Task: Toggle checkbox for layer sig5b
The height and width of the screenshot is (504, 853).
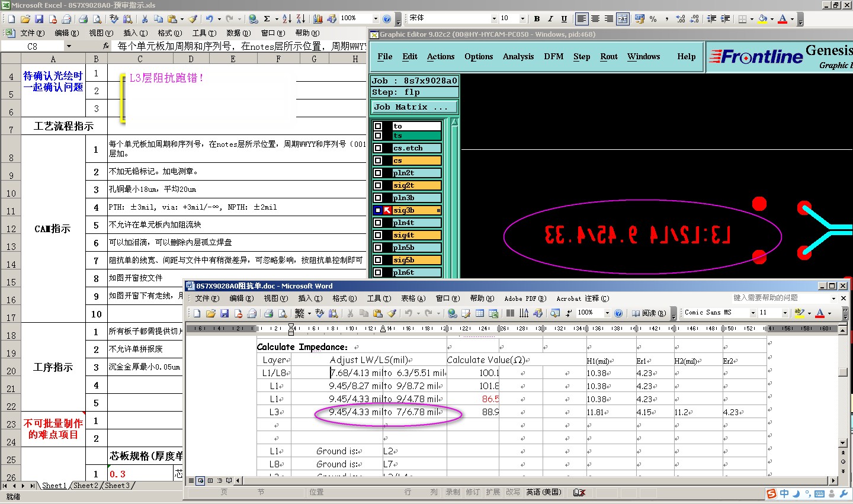Action: tap(378, 260)
